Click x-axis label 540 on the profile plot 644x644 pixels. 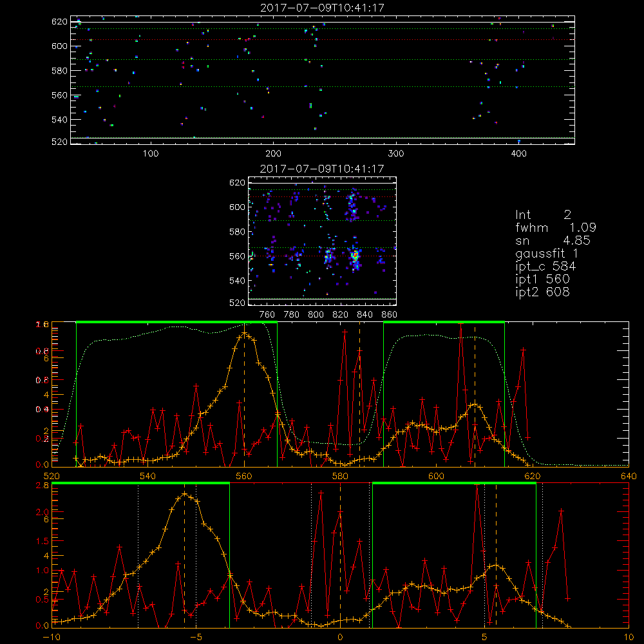148,477
